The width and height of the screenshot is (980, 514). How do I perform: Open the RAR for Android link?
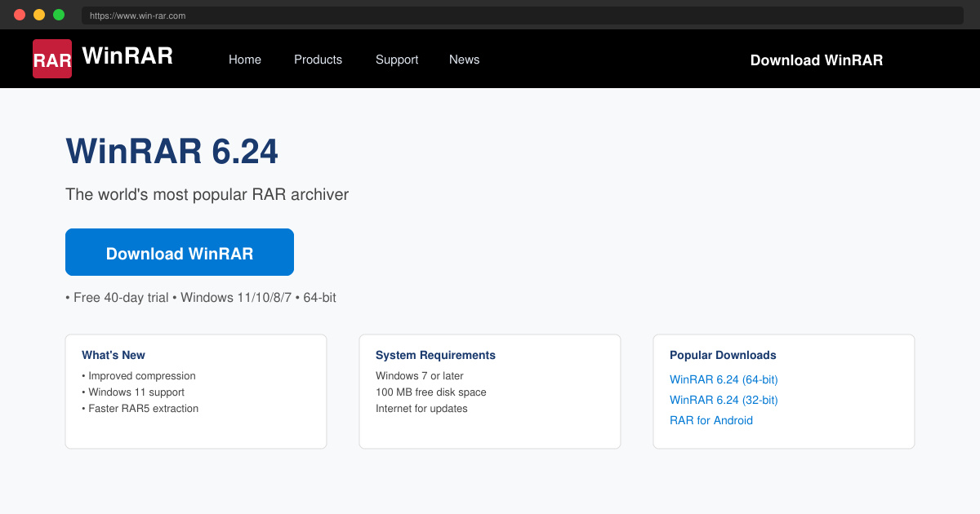(711, 420)
